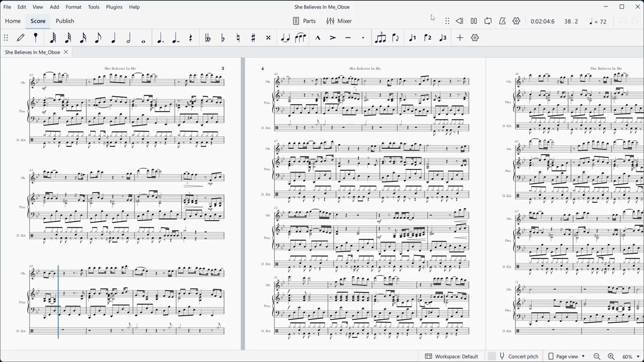644x362 pixels.
Task: Add accent articulation
Action: [x=333, y=38]
